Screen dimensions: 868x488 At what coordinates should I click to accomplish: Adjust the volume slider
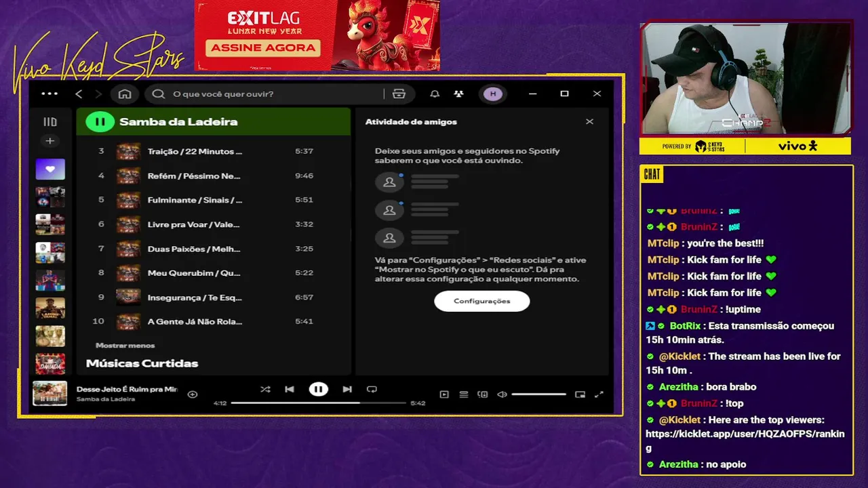539,394
